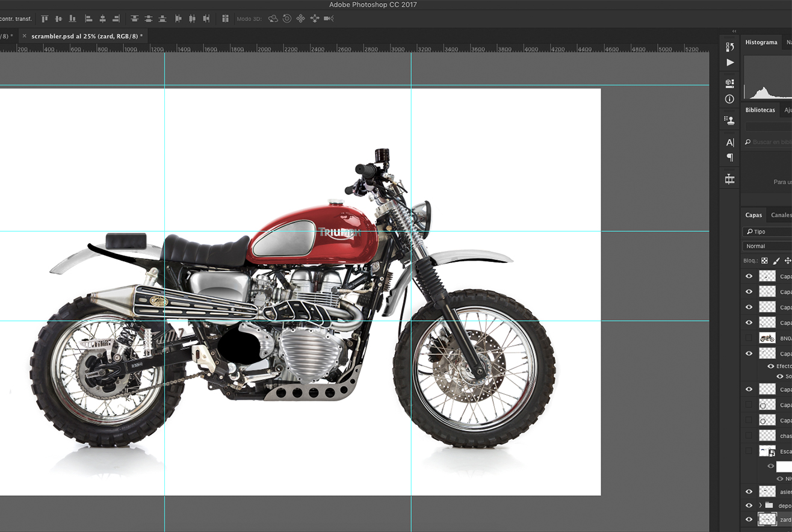Hide the depo layer group
This screenshot has height=532, width=792.
coord(749,506)
